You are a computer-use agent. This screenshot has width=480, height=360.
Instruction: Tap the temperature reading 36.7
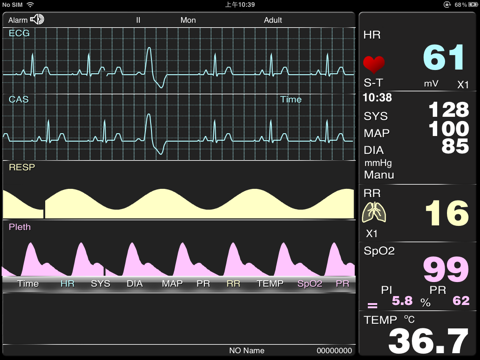[428, 341]
